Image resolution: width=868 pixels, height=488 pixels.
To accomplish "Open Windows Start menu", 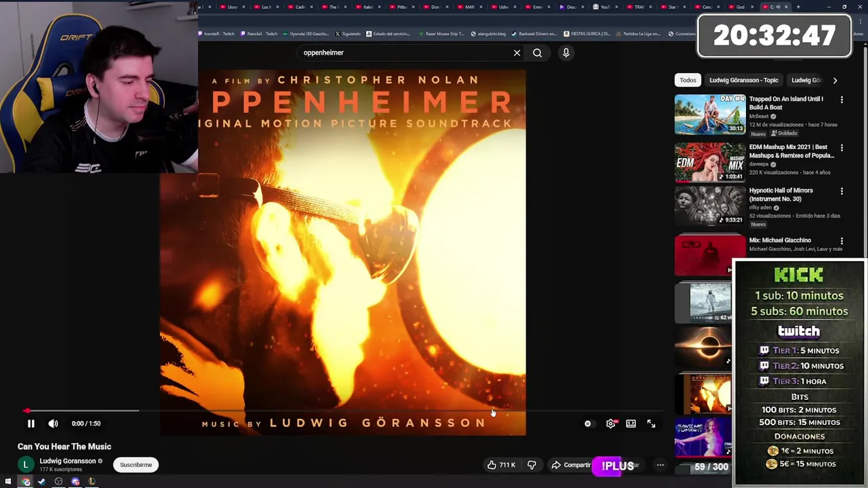I will [8, 482].
